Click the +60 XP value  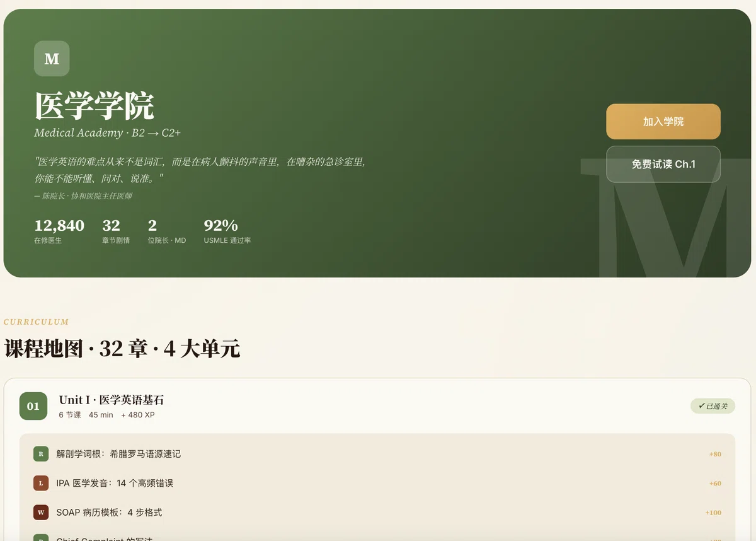(715, 483)
